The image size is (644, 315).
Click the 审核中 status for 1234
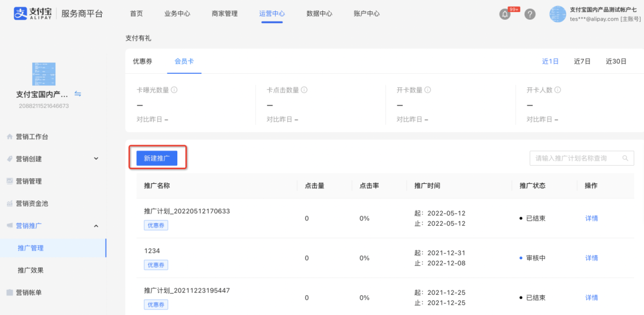coord(533,258)
